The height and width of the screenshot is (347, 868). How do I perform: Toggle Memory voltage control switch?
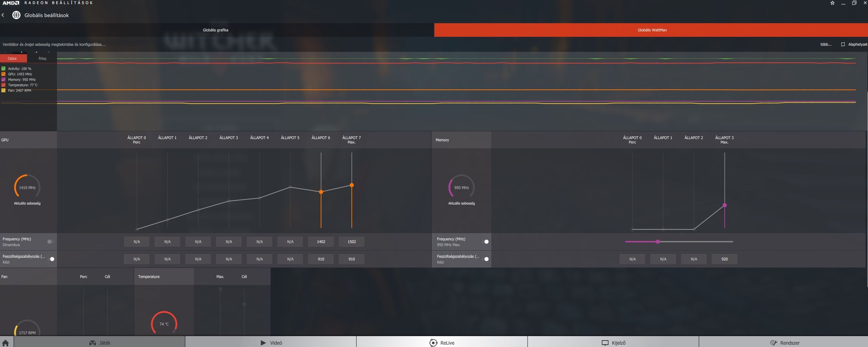pyautogui.click(x=485, y=259)
